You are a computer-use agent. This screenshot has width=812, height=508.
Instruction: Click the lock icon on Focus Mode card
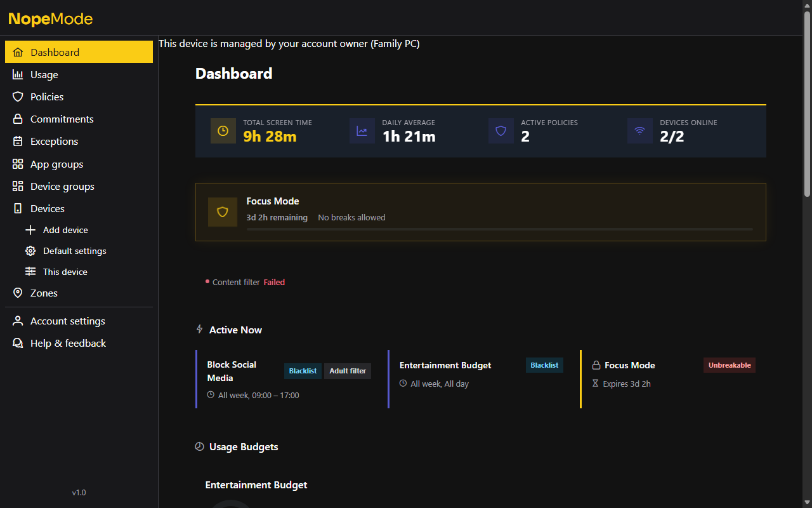(x=596, y=366)
